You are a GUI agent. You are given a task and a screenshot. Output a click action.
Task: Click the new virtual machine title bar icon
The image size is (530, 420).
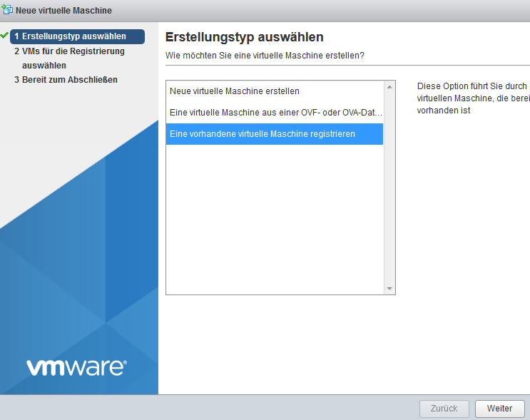pyautogui.click(x=8, y=11)
